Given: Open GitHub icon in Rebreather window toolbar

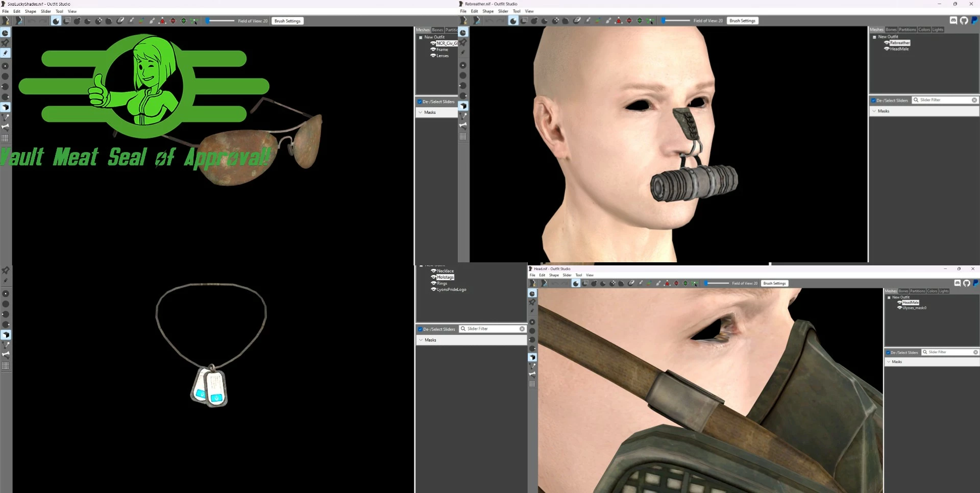Looking at the screenshot, I should [x=964, y=20].
